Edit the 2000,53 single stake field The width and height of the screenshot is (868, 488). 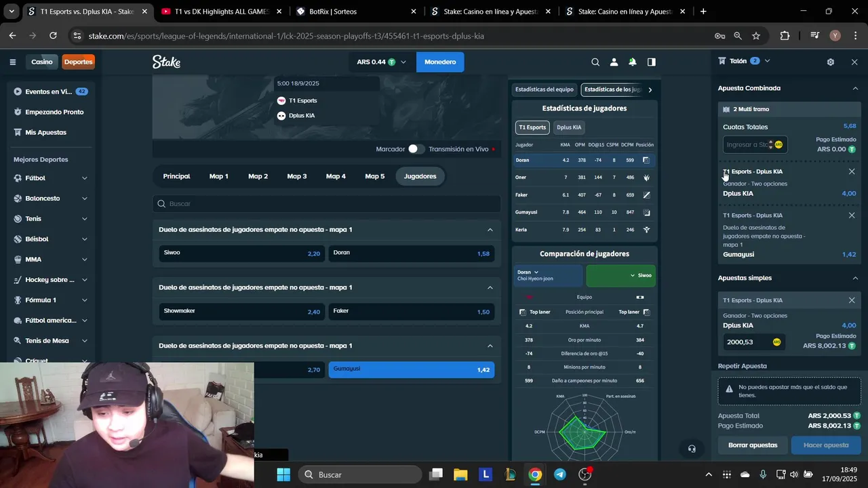click(x=754, y=342)
